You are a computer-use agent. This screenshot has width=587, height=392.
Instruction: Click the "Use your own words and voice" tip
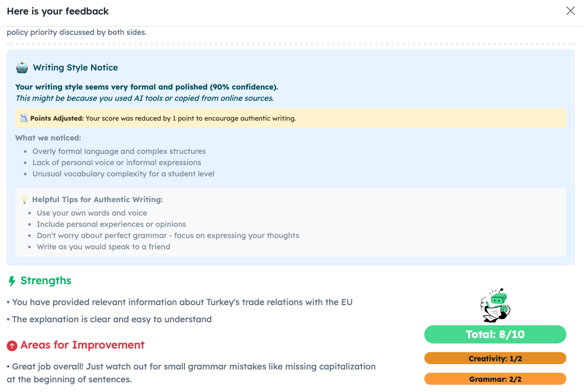click(x=92, y=213)
